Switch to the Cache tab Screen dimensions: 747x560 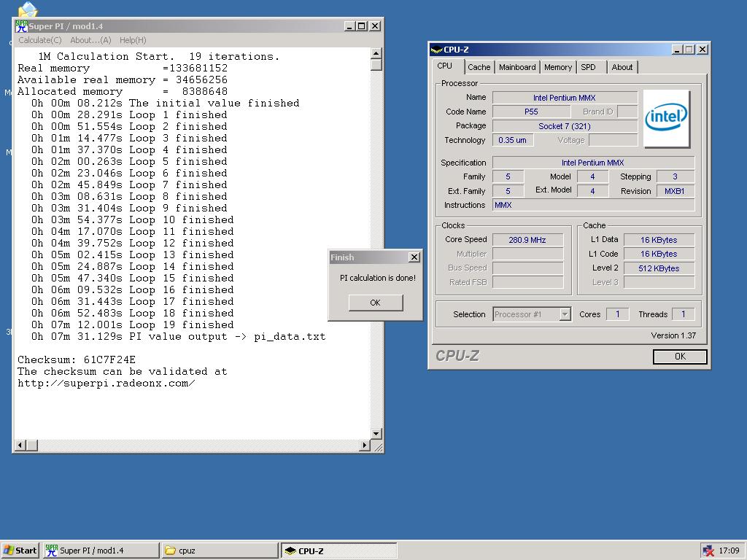pyautogui.click(x=479, y=67)
